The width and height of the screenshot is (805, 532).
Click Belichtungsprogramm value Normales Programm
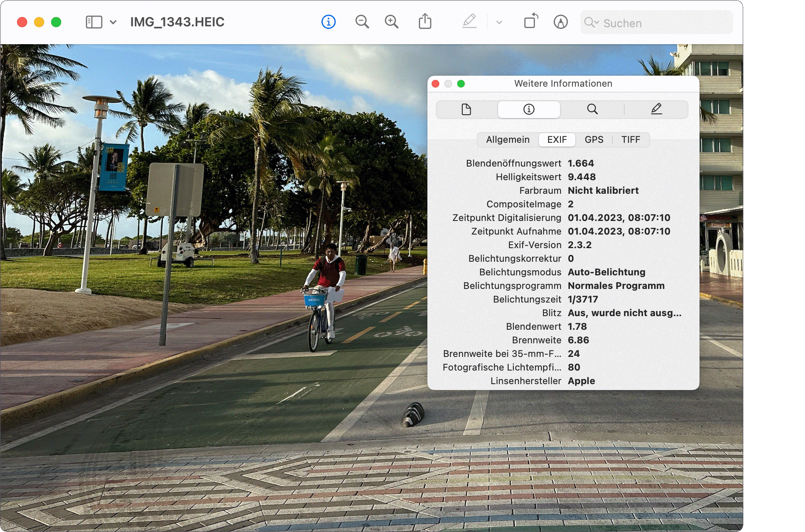tap(616, 286)
